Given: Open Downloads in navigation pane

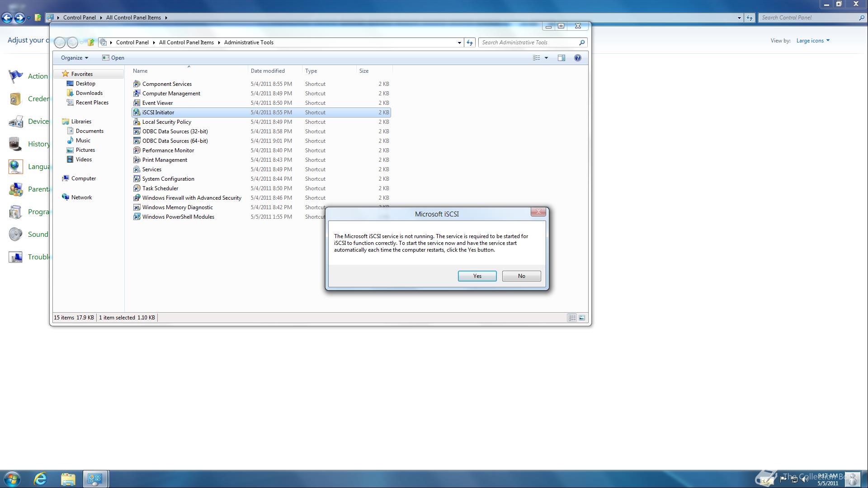Looking at the screenshot, I should (x=89, y=93).
